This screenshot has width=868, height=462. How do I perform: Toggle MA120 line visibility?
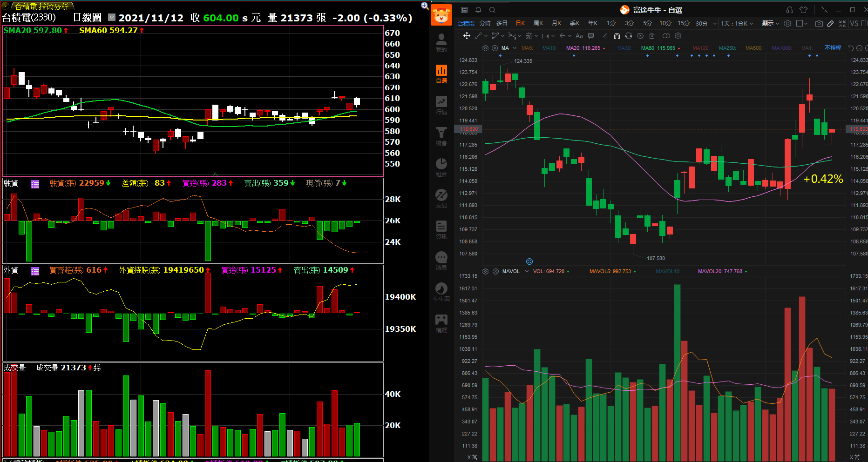pos(701,48)
